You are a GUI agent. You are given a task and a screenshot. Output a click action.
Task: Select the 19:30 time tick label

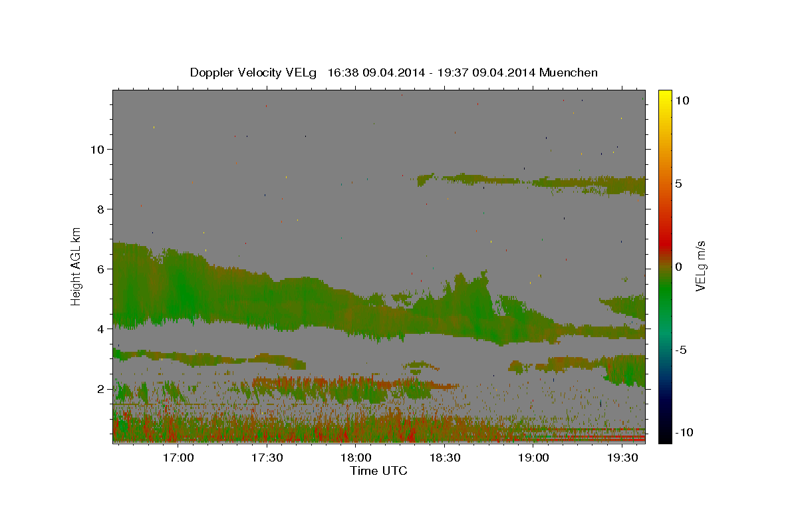coord(622,458)
